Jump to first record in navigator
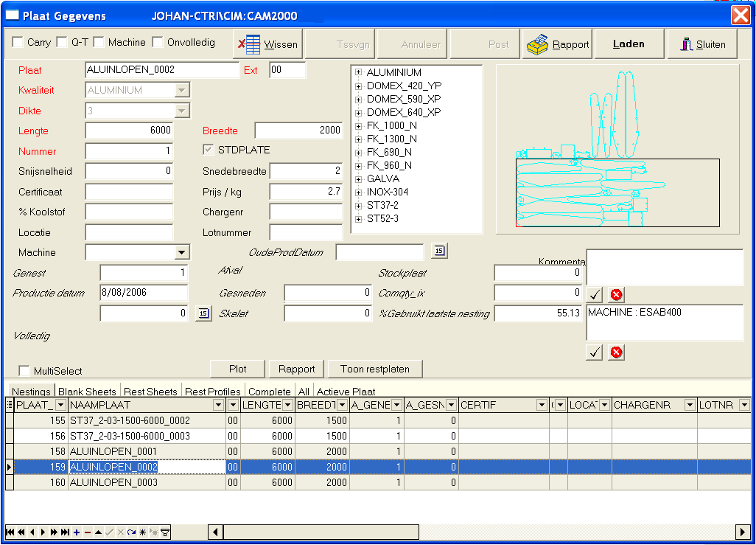 click(10, 532)
